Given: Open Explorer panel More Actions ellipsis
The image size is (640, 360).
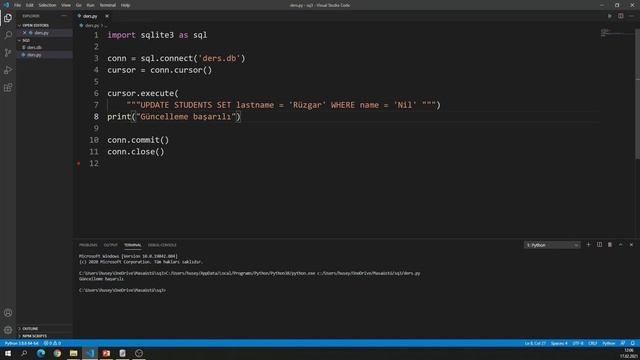Looking at the screenshot, I should [64, 16].
